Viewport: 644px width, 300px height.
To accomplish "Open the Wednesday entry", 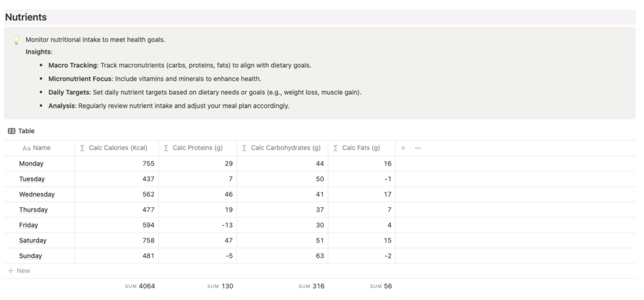I will (37, 194).
